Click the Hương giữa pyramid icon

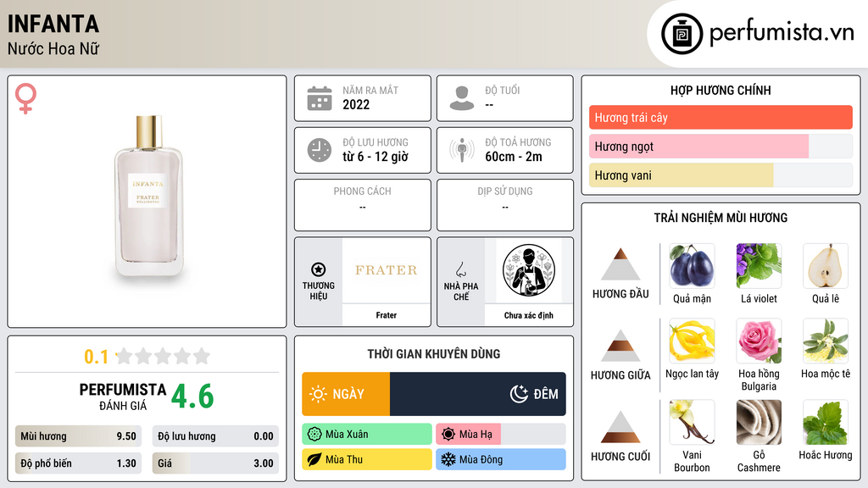pyautogui.click(x=620, y=346)
